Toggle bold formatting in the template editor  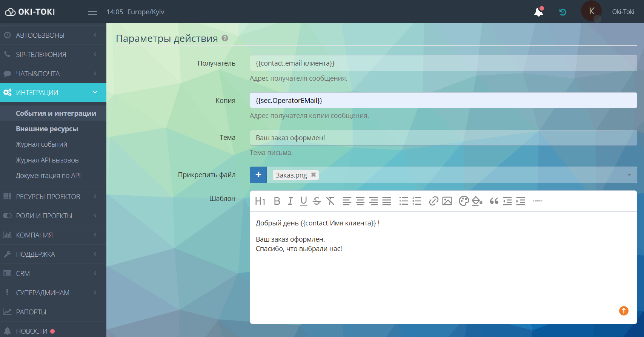coord(277,201)
